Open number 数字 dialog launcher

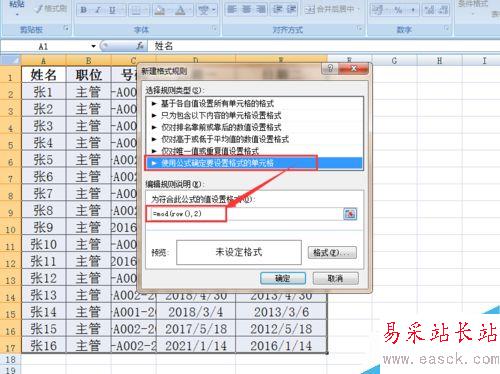[446, 29]
